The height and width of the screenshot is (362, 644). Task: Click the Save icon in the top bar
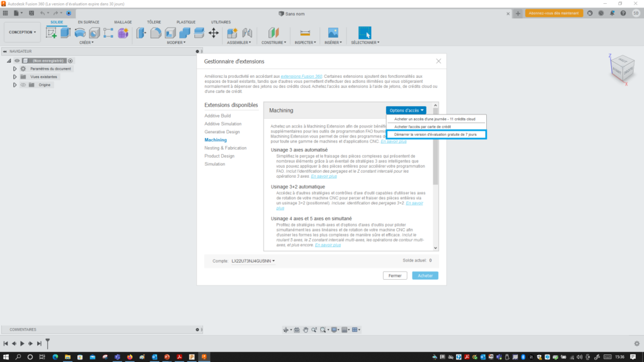31,13
